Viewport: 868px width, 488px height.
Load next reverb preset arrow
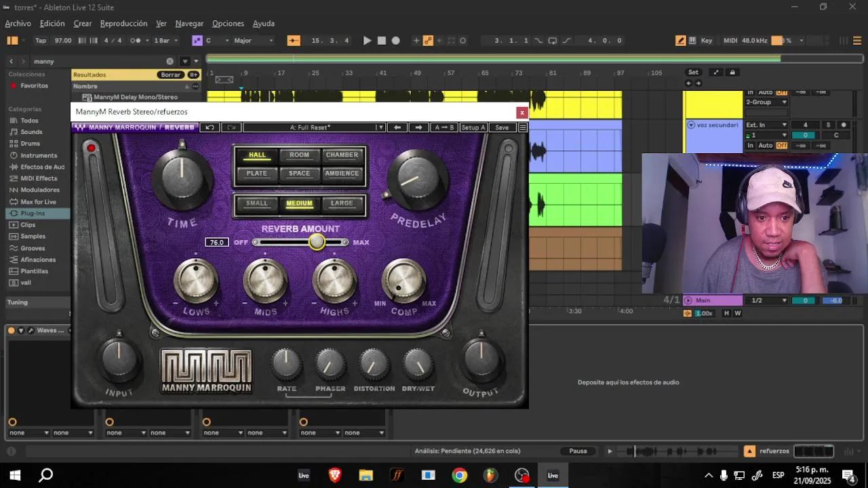(418, 127)
